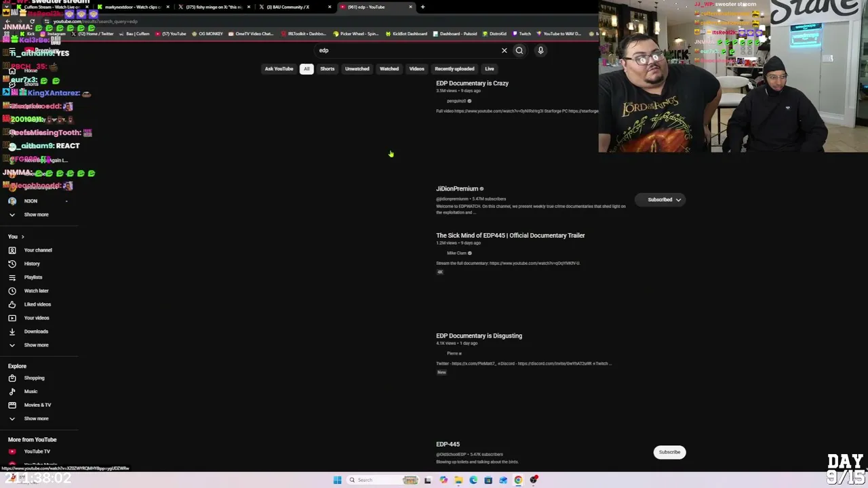Open the Mike Clum channel link
868x488 pixels.
(456, 253)
